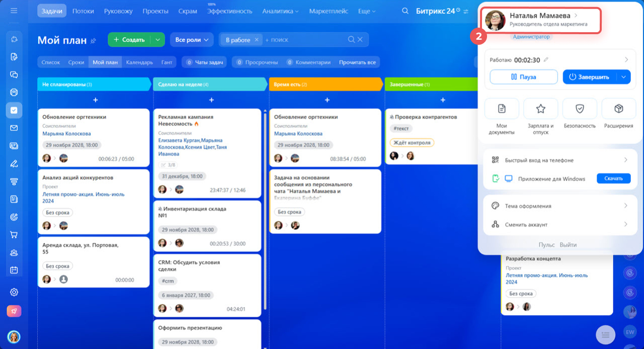This screenshot has height=349, width=644.
Task: Open My Documents in profile panel
Action: [x=501, y=109]
